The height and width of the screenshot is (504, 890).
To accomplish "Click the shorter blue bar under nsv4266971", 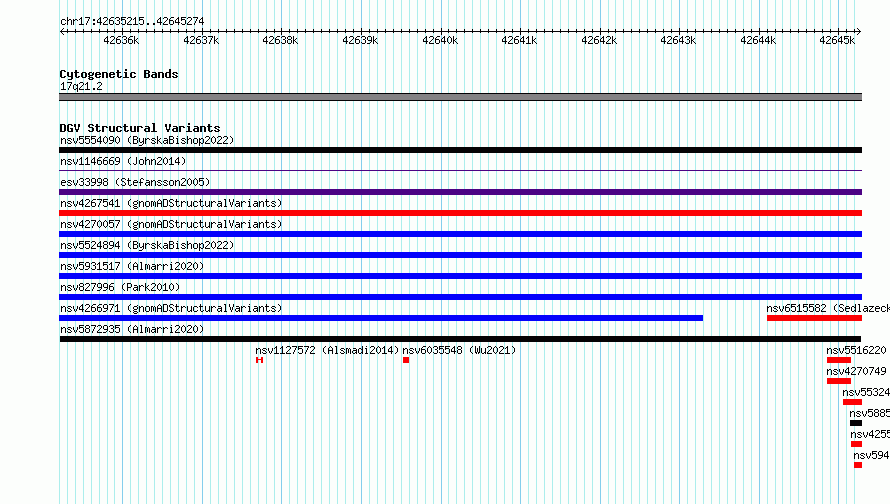I will (x=381, y=318).
